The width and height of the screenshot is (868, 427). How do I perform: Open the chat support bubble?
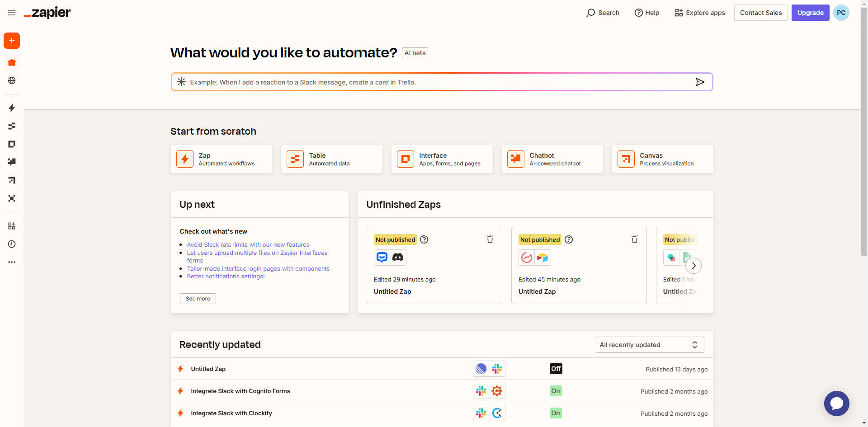[836, 403]
